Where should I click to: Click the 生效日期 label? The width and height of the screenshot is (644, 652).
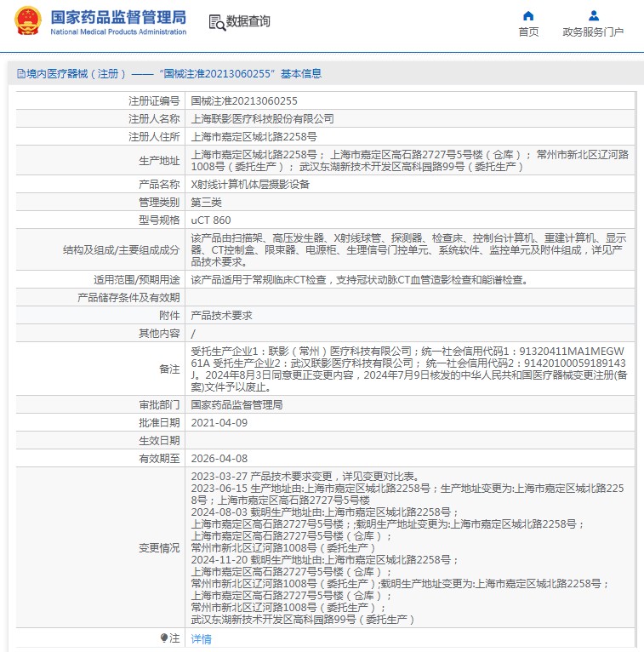click(x=159, y=441)
